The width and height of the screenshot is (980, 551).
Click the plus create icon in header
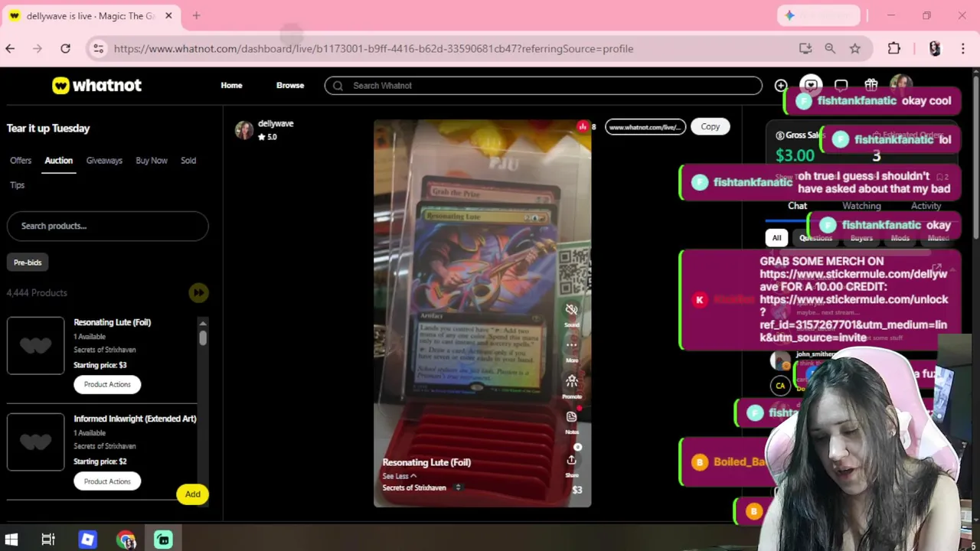tap(780, 85)
